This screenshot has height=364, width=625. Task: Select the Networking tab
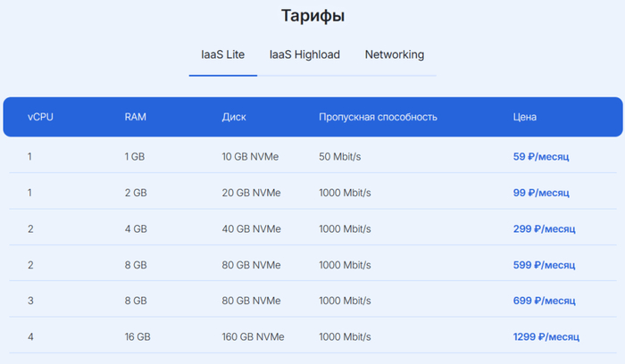(394, 54)
